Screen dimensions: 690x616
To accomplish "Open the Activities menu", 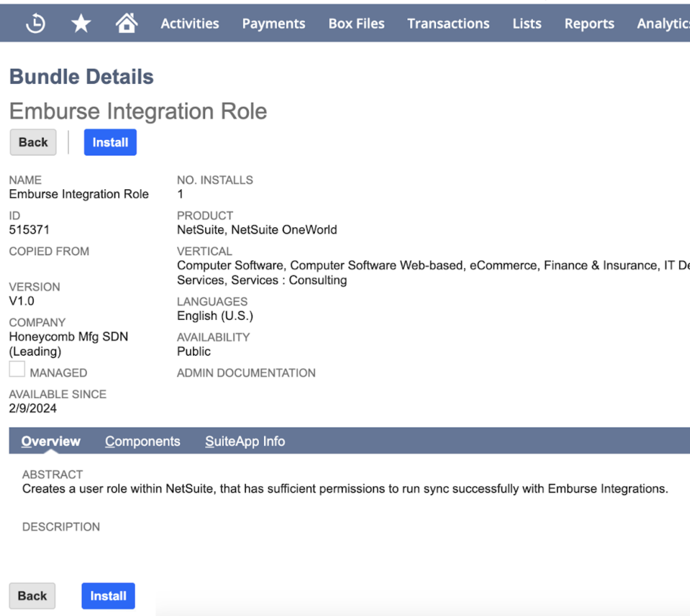I will (190, 23).
